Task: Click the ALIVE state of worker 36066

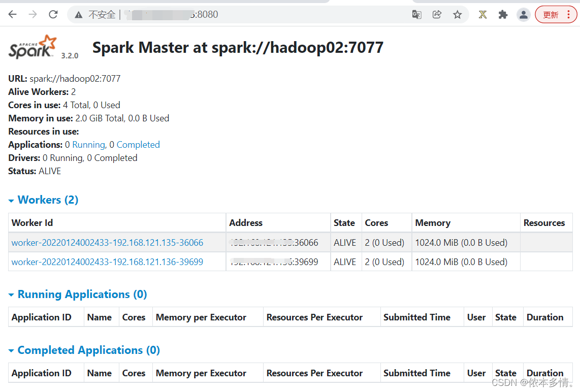Action: click(345, 243)
